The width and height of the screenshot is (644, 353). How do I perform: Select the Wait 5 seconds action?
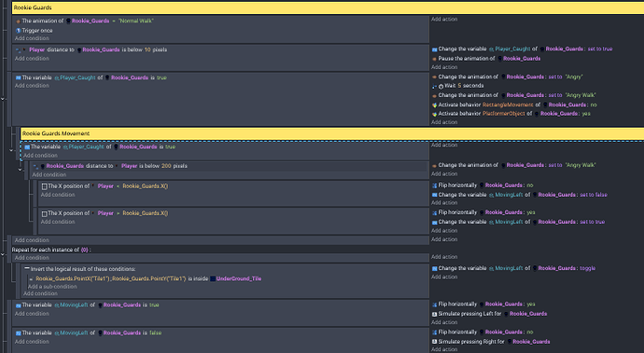click(x=458, y=86)
